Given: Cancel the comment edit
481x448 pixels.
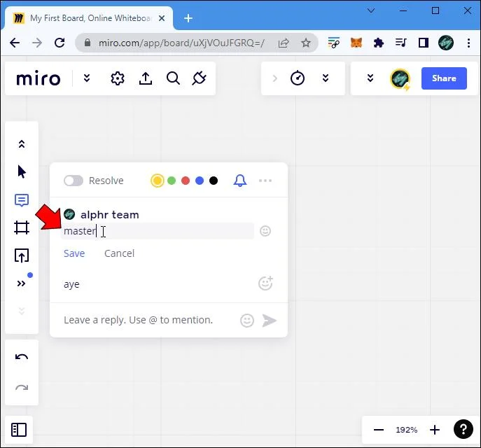Looking at the screenshot, I should pyautogui.click(x=119, y=253).
